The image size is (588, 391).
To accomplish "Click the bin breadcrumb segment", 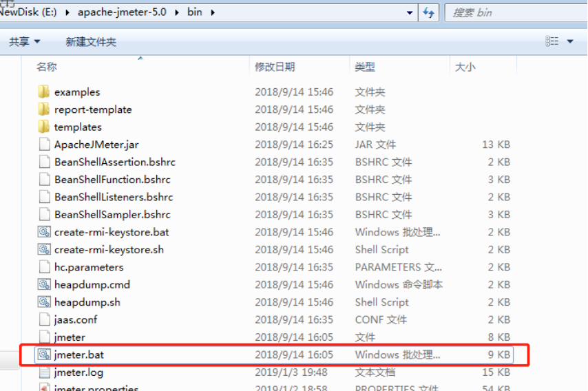I will [x=195, y=12].
